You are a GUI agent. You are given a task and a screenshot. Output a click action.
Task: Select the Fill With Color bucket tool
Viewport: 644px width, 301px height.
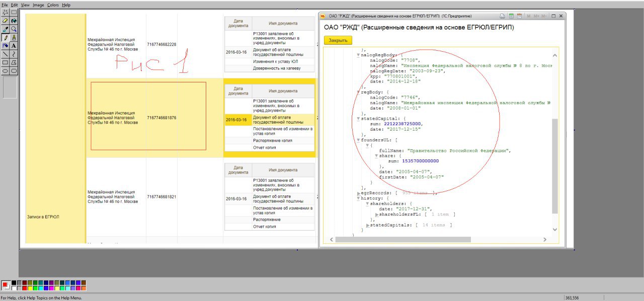point(14,21)
